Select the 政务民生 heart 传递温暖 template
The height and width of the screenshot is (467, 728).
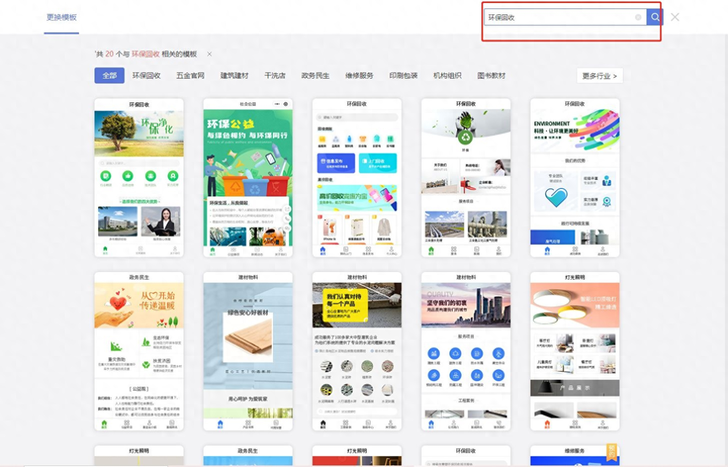(x=139, y=351)
